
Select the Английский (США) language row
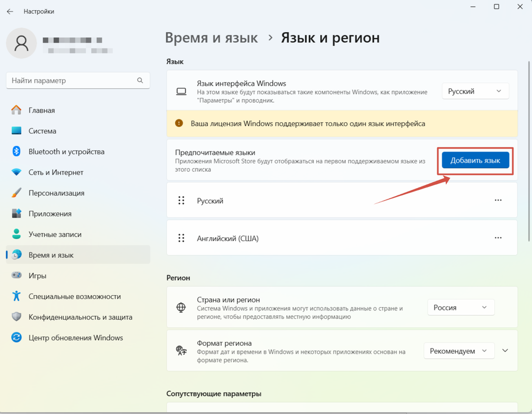click(342, 238)
